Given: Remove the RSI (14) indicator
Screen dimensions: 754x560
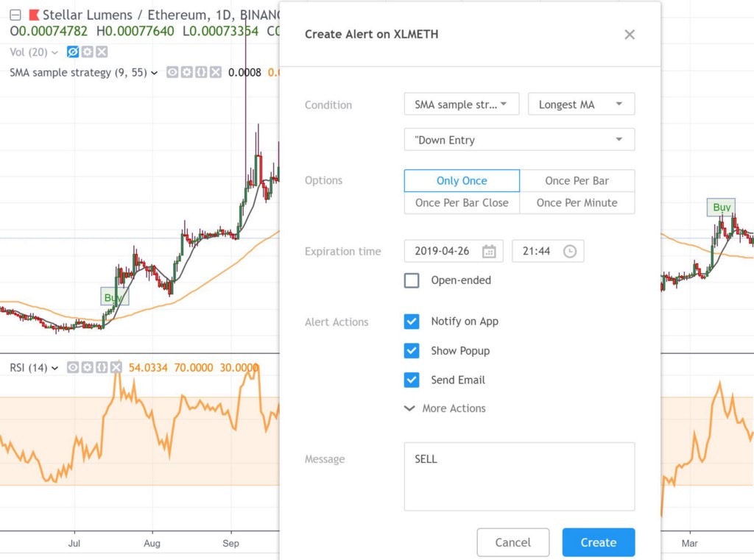Looking at the screenshot, I should tap(116, 368).
